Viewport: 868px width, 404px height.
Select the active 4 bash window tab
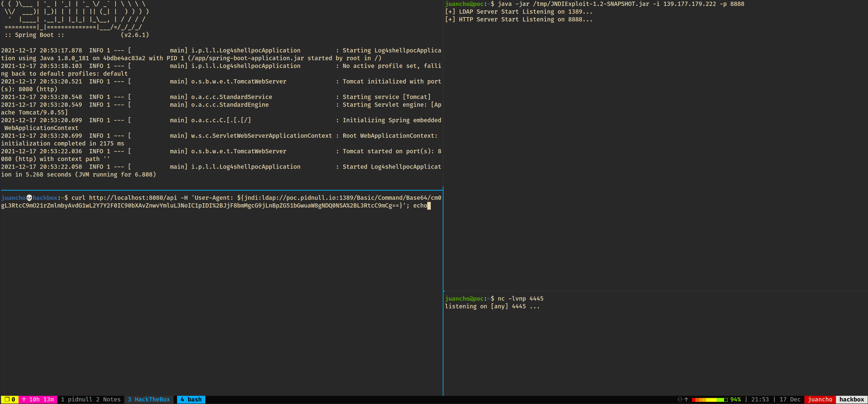(x=191, y=399)
